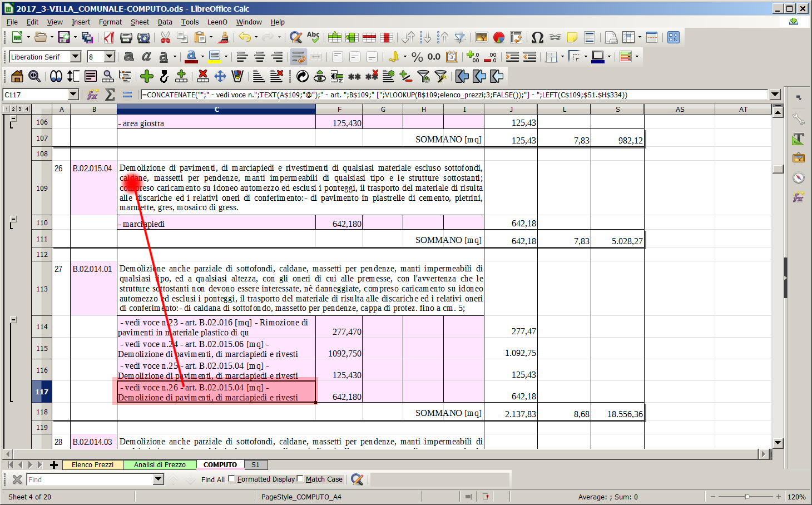Click the red X delete row icon
This screenshot has height=505, width=812.
tap(203, 76)
